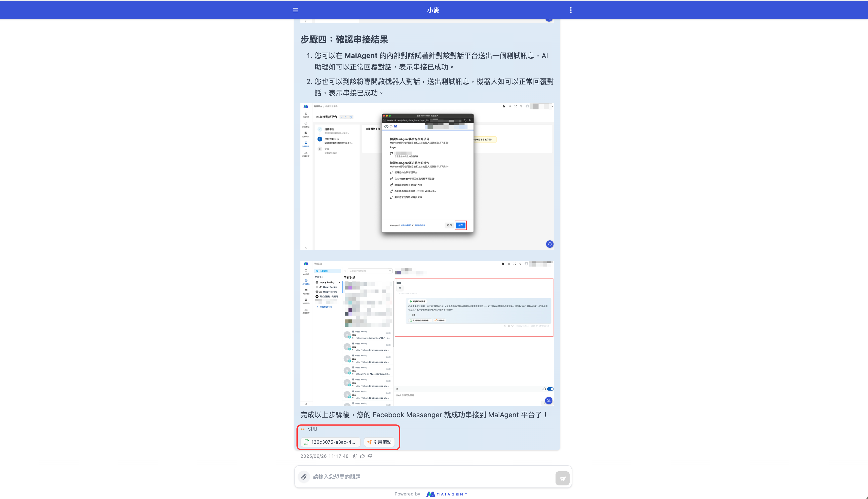Give the reply a thumbs down

370,456
